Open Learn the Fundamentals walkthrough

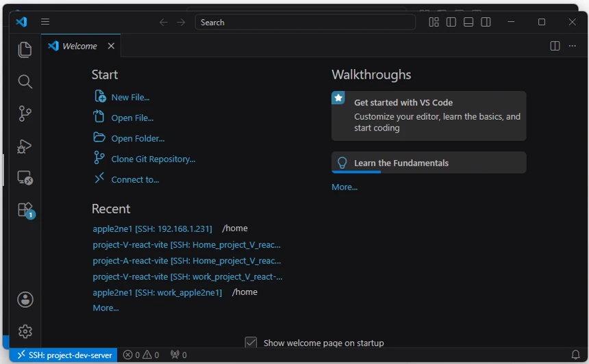[x=429, y=162]
